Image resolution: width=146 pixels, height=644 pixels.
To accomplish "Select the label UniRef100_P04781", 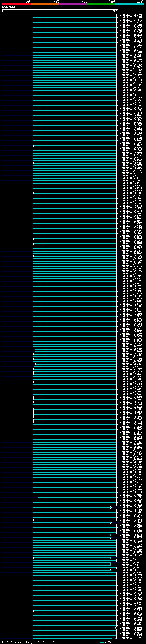I will click(131, 301).
